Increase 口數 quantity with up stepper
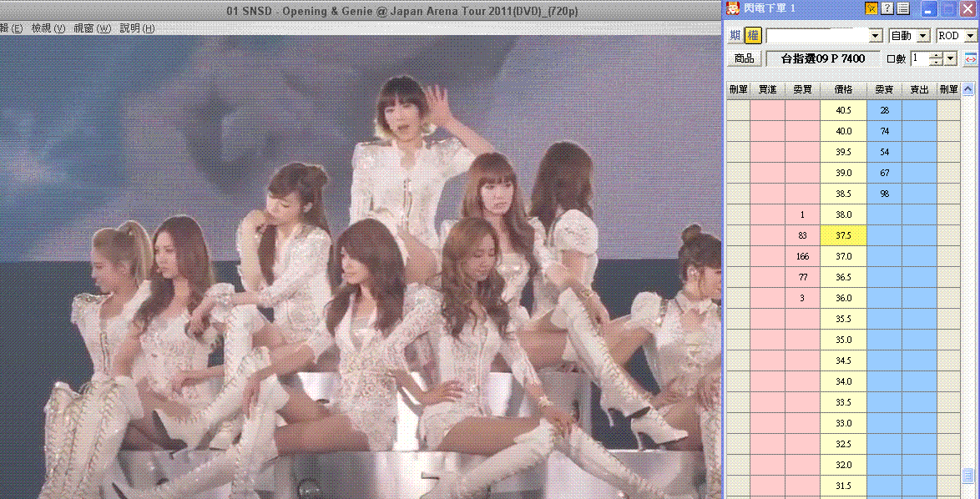 click(936, 55)
